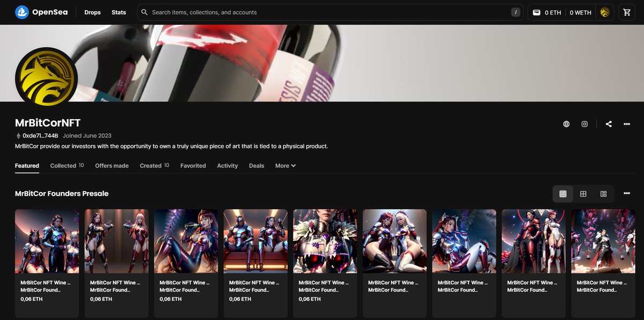Click the wine bottle banner image
Image resolution: width=644 pixels, height=320 pixels.
pyautogui.click(x=322, y=63)
